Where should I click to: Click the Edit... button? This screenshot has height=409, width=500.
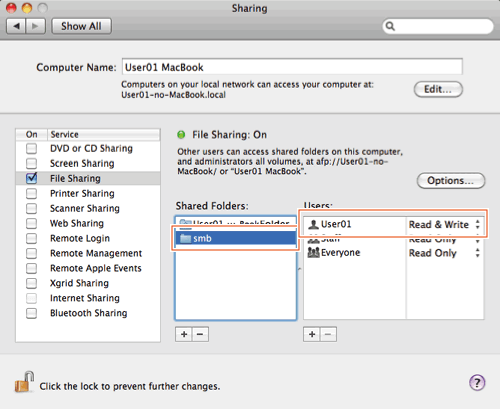[438, 89]
